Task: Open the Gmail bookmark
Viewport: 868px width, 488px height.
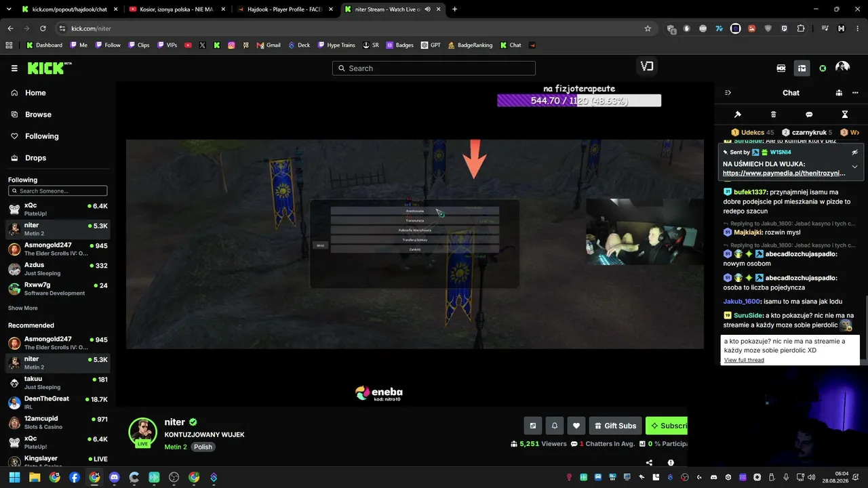Action: [269, 45]
